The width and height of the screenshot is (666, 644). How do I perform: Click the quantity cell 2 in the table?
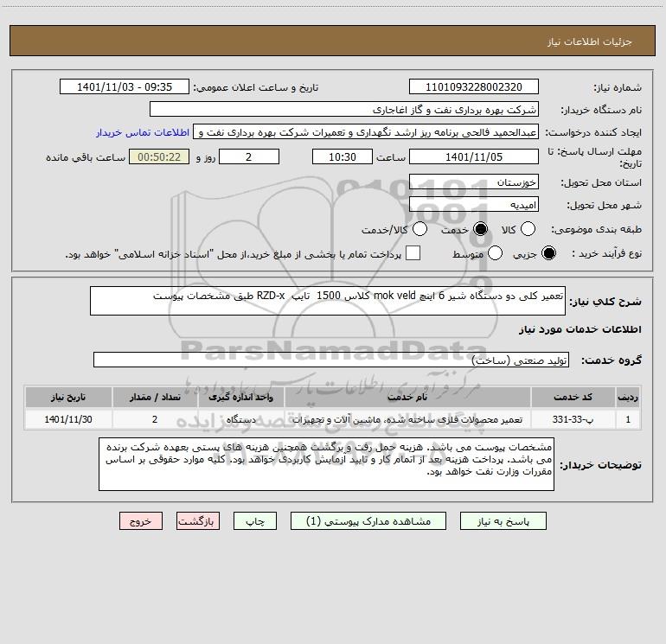(x=155, y=419)
